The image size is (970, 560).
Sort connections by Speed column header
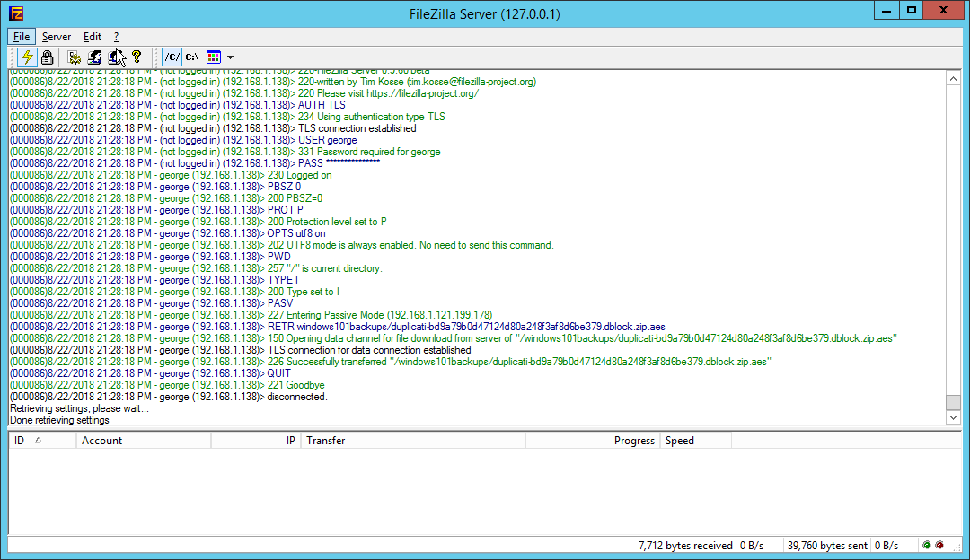(x=695, y=440)
